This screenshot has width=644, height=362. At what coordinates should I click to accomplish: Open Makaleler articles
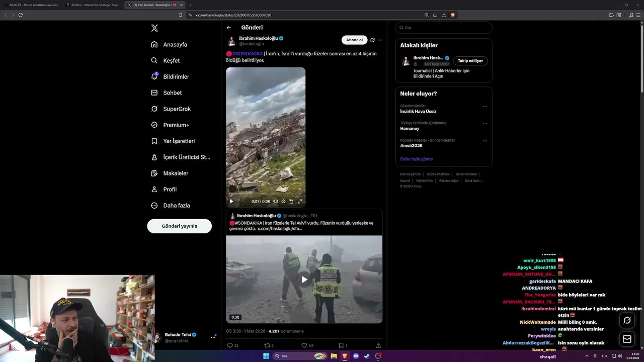[x=170, y=173]
